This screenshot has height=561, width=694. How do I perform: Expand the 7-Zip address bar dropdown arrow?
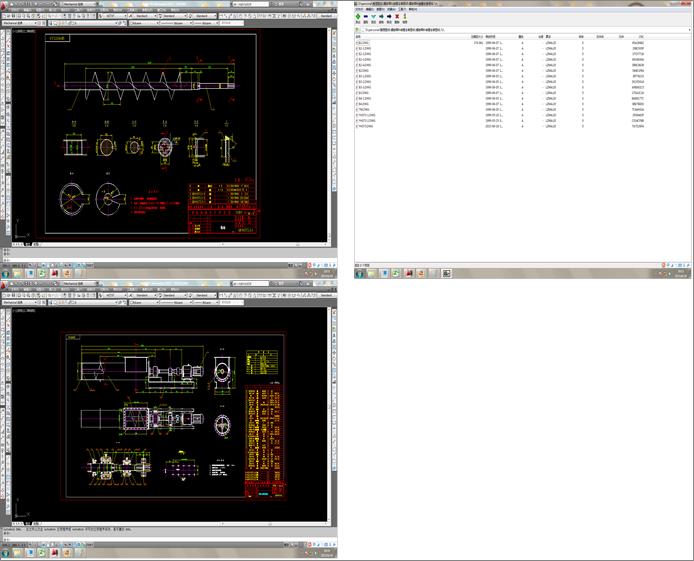coord(690,30)
